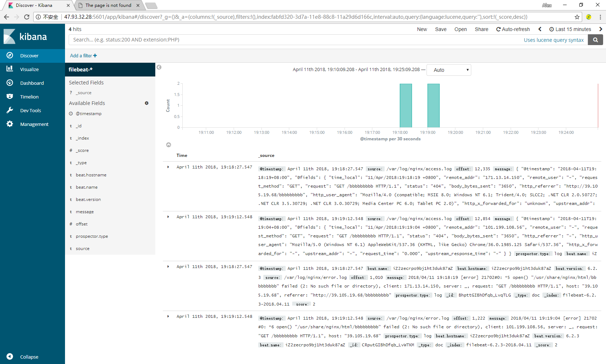Open the filebeat-* index pattern selector

110,70
